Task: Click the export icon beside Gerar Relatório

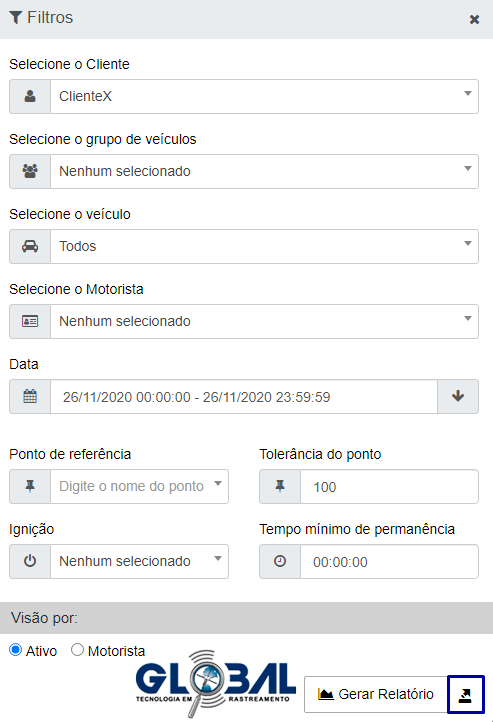Action: point(465,694)
